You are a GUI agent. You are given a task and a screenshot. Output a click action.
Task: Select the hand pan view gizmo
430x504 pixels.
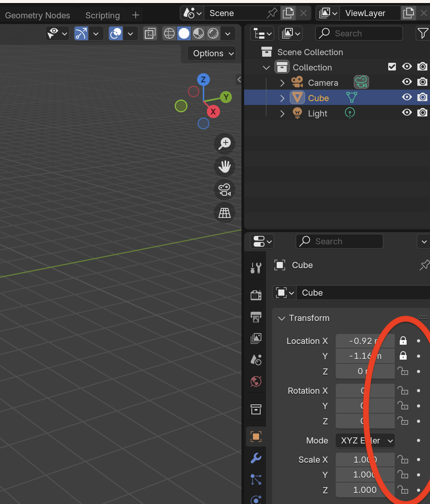click(225, 166)
